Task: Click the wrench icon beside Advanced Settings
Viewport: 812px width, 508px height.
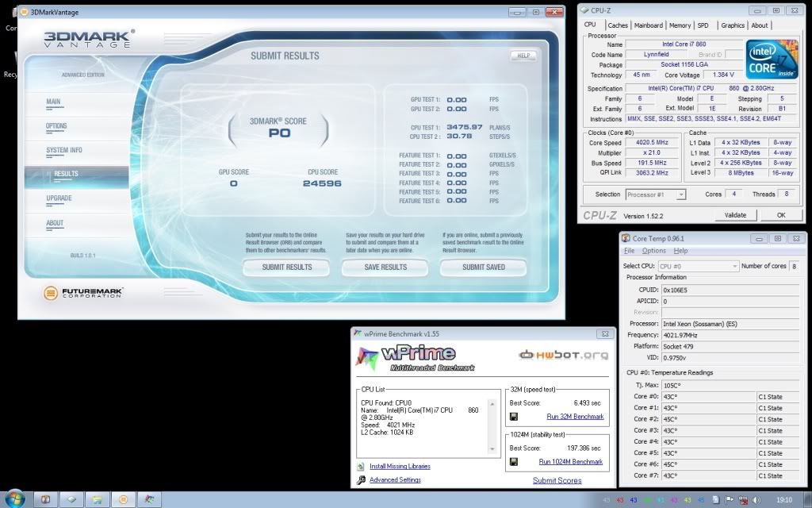Action: tap(361, 480)
